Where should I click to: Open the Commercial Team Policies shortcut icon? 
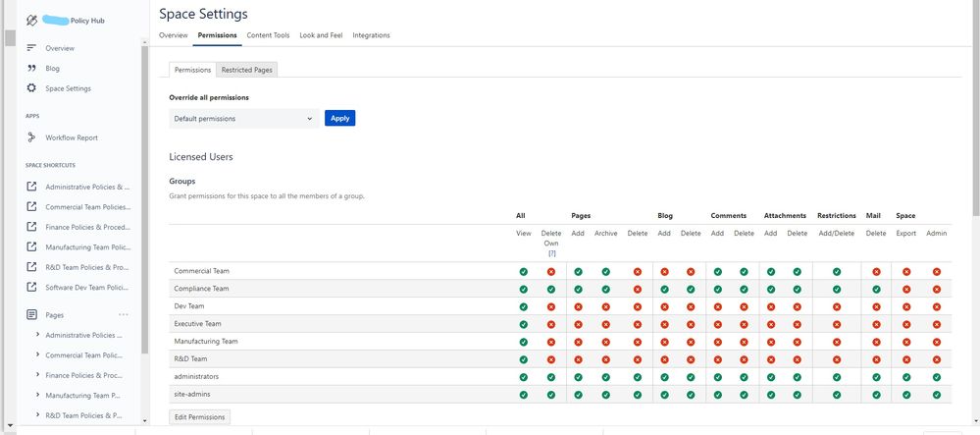(31, 206)
